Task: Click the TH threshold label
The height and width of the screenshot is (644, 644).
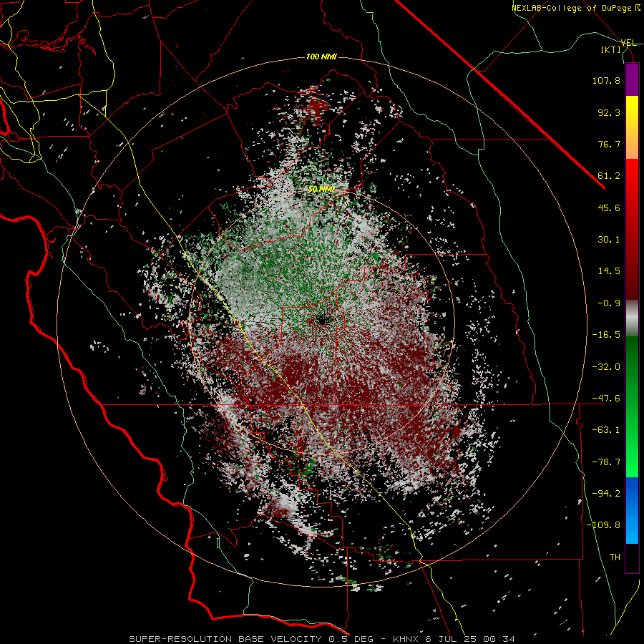Action: [615, 557]
